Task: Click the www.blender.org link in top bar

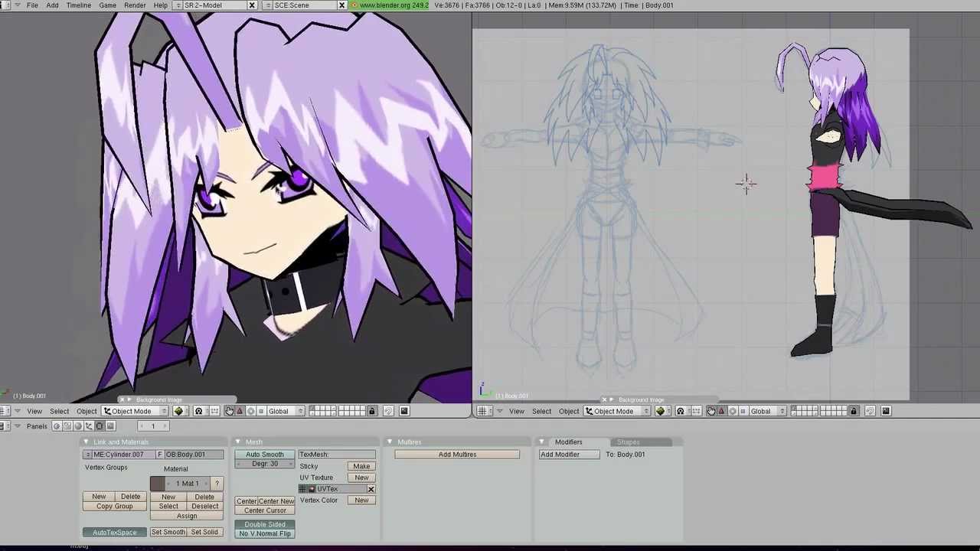Action: click(390, 5)
